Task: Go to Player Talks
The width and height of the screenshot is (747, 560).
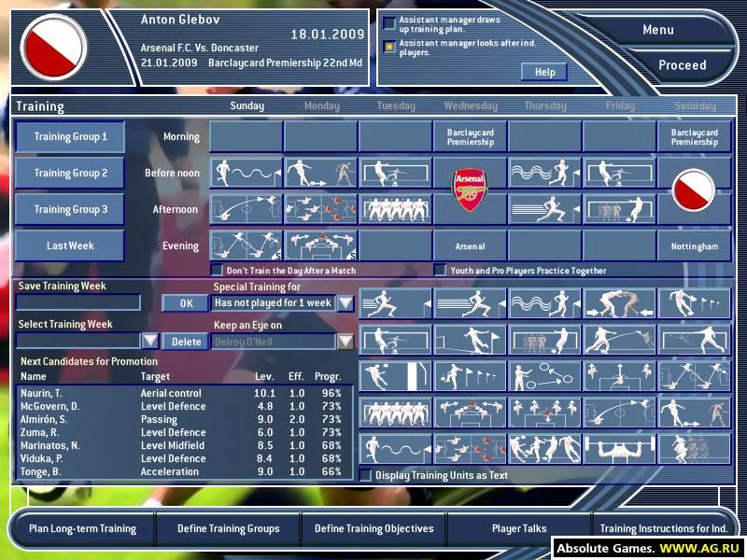Action: click(x=519, y=528)
